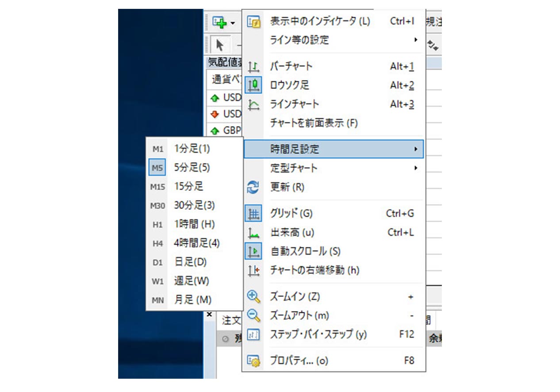The image size is (560, 392).
Task: Open 時間足設定 submenu
Action: [x=334, y=149]
